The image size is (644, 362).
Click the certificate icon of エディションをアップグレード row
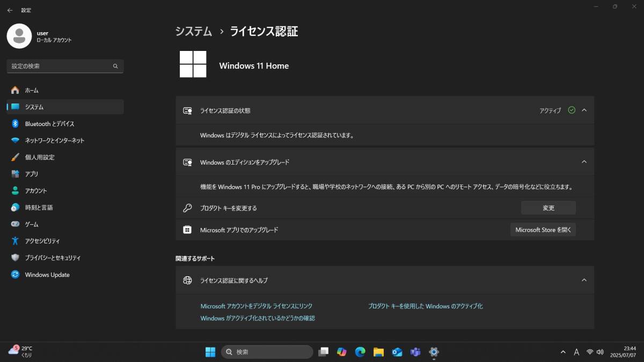click(x=187, y=162)
